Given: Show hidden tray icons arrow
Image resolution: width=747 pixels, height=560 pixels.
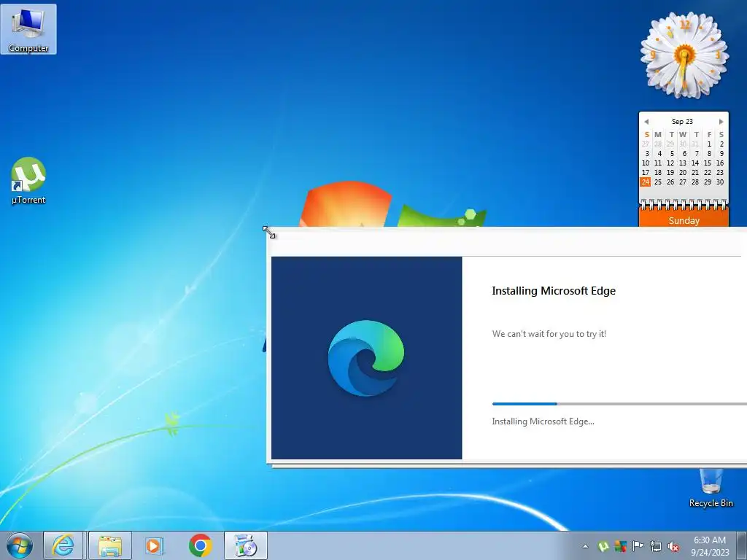Looking at the screenshot, I should tap(585, 546).
